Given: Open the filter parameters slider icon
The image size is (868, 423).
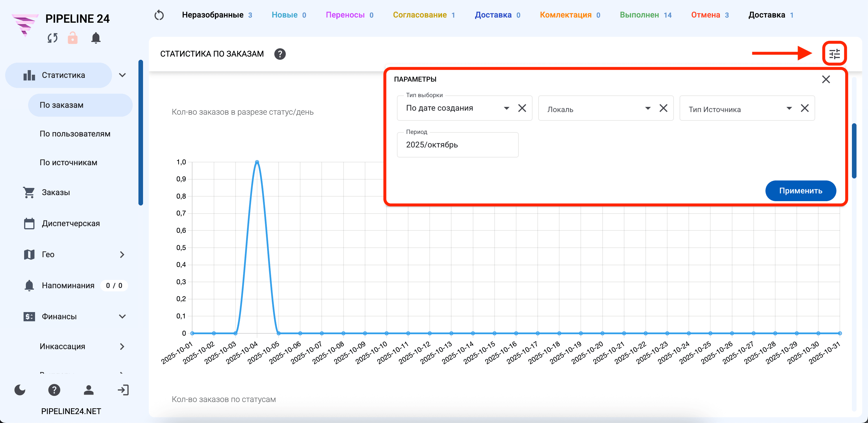Looking at the screenshot, I should click(834, 54).
